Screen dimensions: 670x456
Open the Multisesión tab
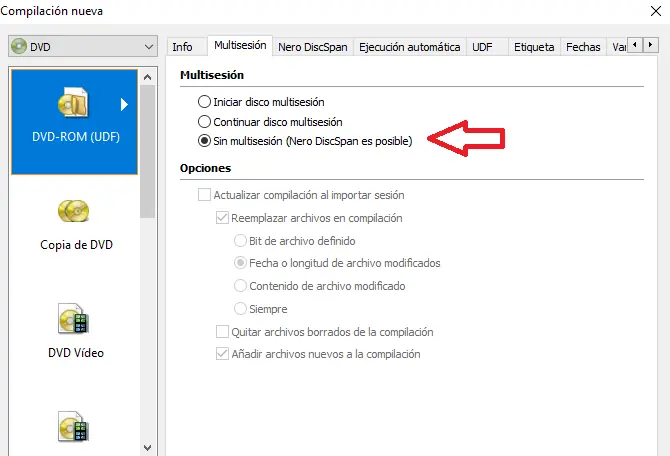[x=240, y=45]
